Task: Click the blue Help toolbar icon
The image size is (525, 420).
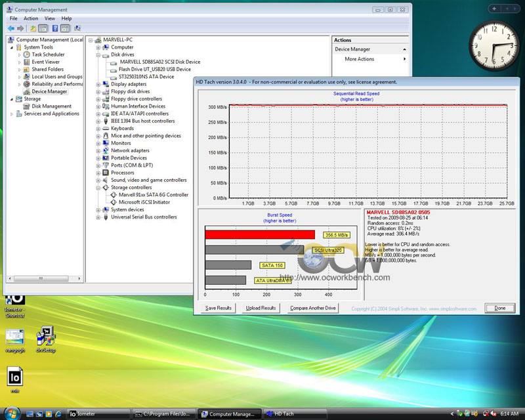Action: [x=55, y=28]
